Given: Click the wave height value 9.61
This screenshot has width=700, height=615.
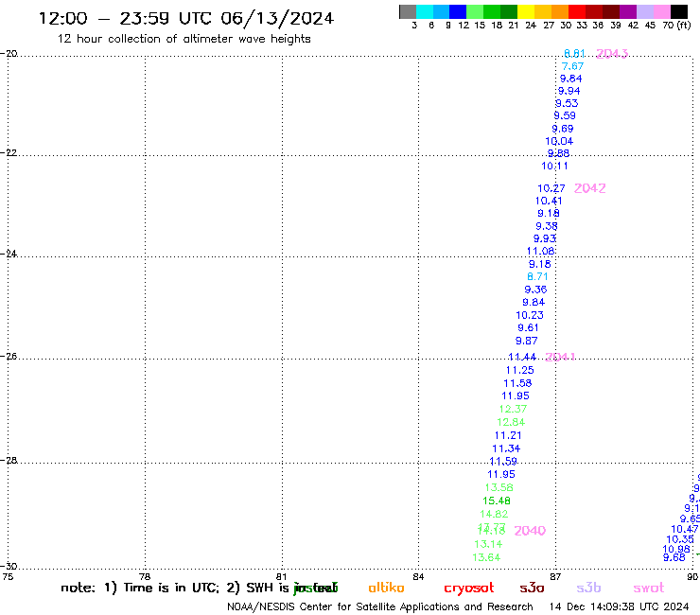Looking at the screenshot, I should [528, 327].
